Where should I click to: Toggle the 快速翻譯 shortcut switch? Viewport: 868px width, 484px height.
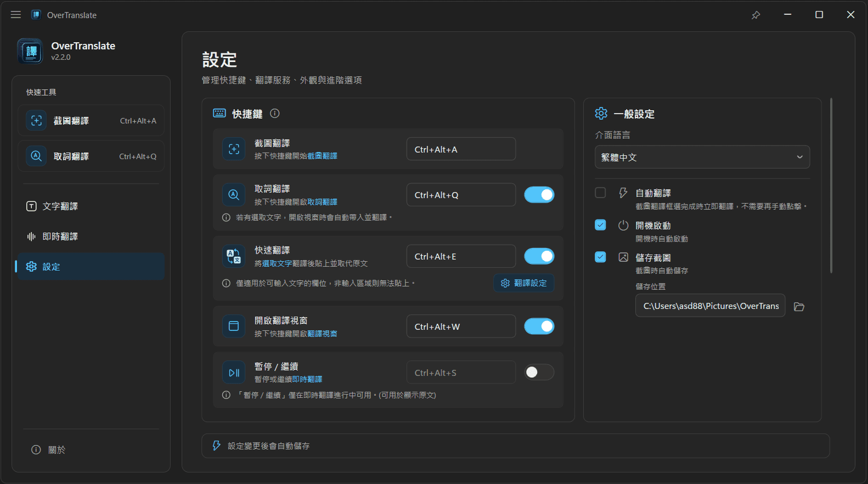[x=539, y=256]
